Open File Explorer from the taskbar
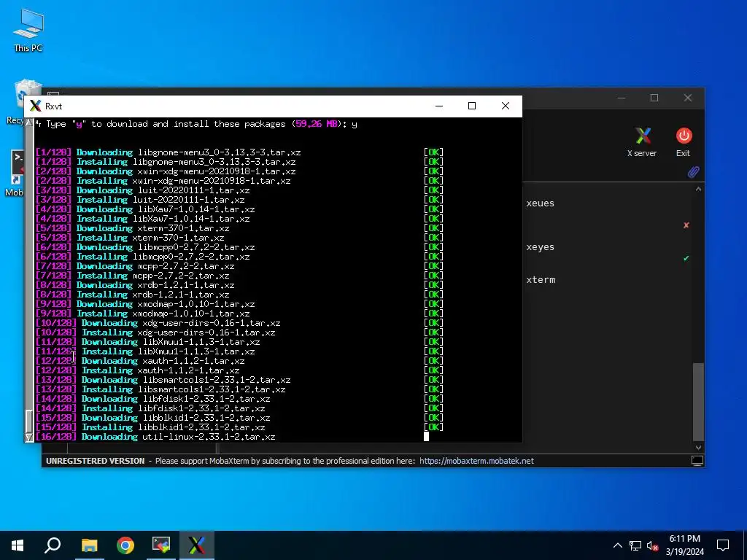The height and width of the screenshot is (560, 747). coord(89,545)
